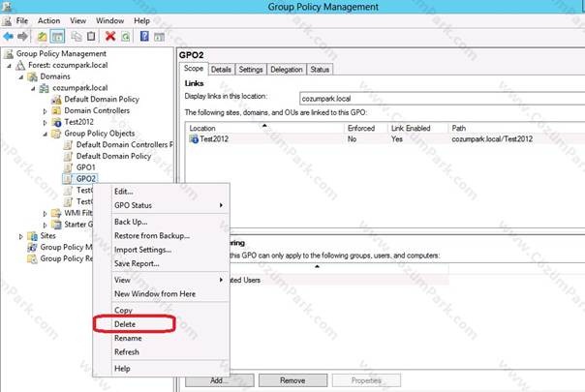
Task: Open the File menu
Action: pos(22,21)
